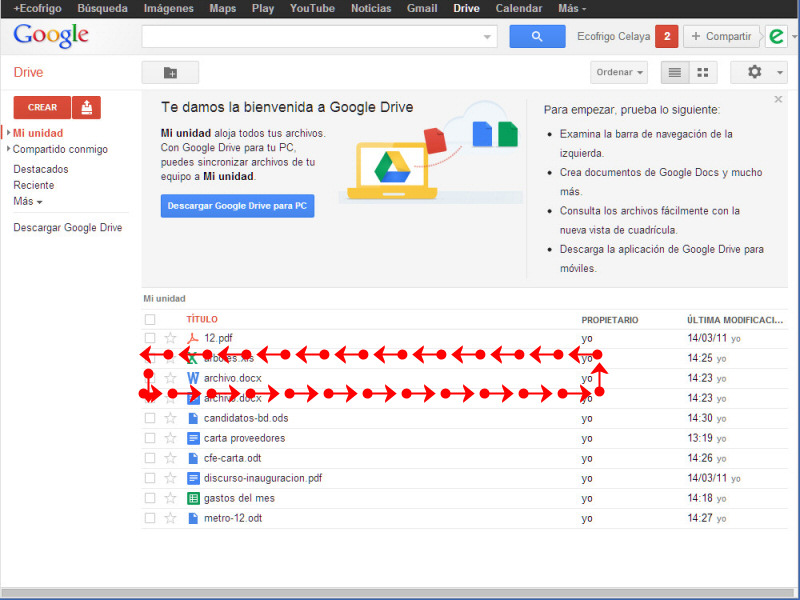Open YouTube from the top bar
This screenshot has width=800, height=600.
(312, 9)
